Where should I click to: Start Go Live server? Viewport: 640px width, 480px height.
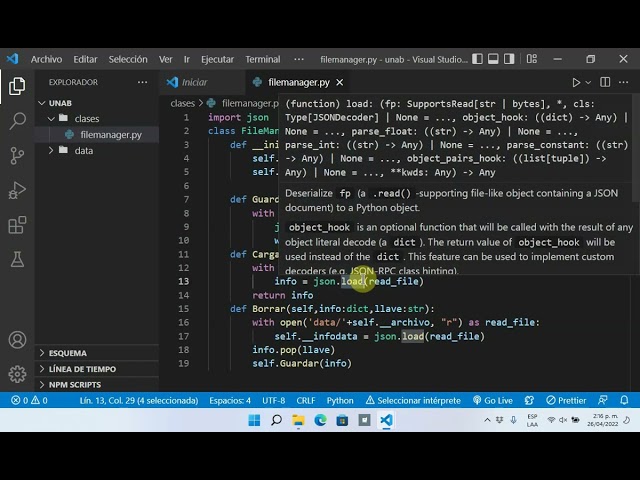[x=493, y=400]
